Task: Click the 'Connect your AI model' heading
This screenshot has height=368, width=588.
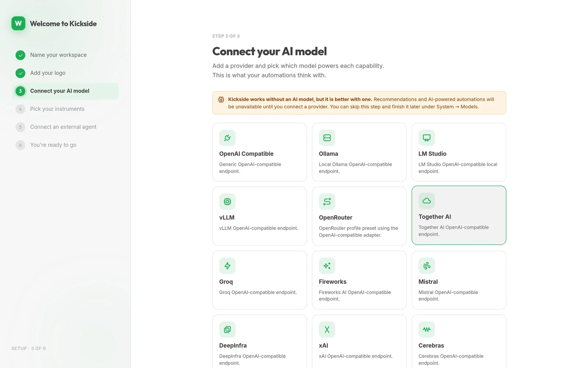Action: [269, 52]
